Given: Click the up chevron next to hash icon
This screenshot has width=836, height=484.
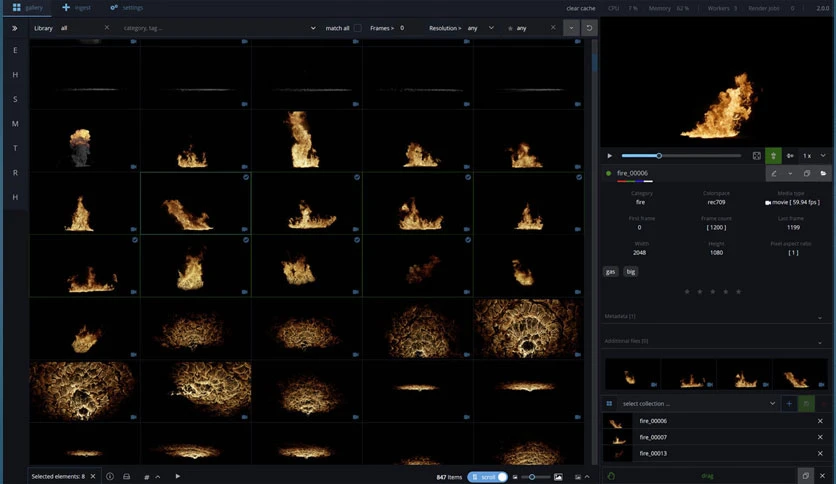Looking at the screenshot, I should pyautogui.click(x=158, y=477).
